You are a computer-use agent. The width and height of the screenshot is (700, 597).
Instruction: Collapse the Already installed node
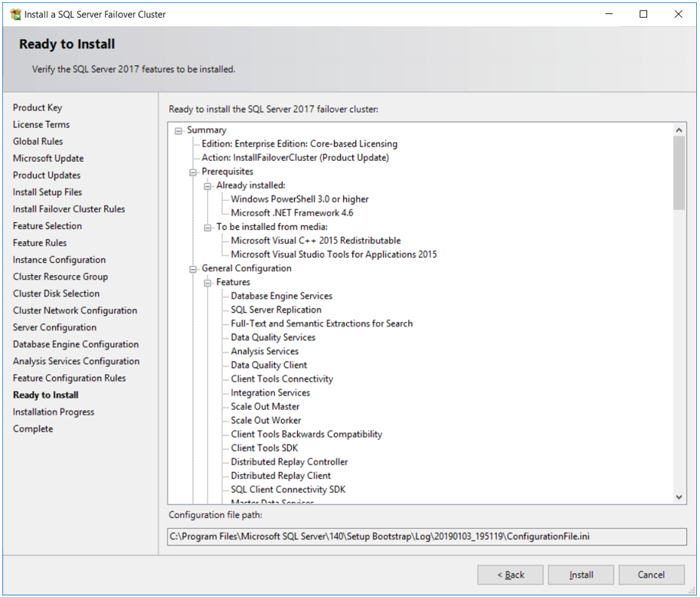208,186
